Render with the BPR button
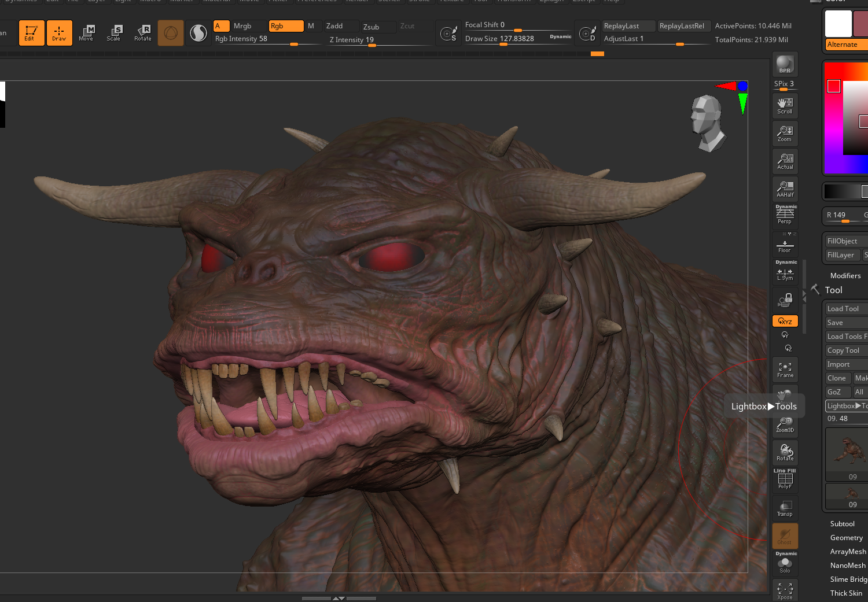This screenshot has width=868, height=602. tap(785, 64)
